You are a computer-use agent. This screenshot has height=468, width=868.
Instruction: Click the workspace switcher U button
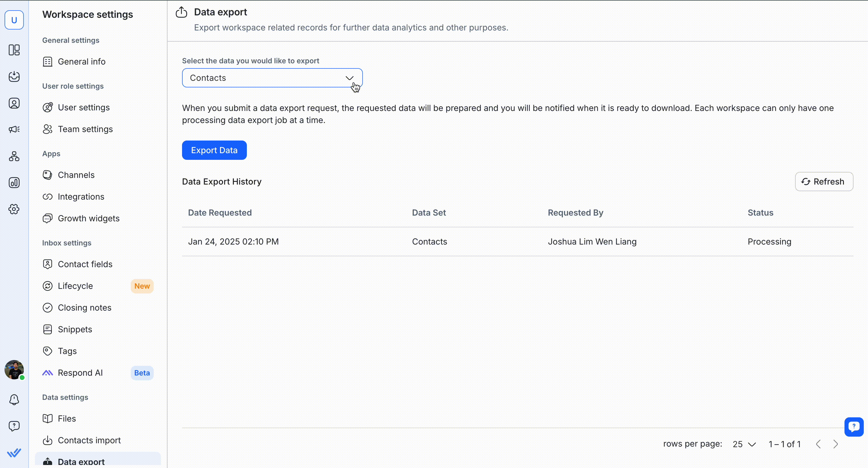click(x=14, y=20)
